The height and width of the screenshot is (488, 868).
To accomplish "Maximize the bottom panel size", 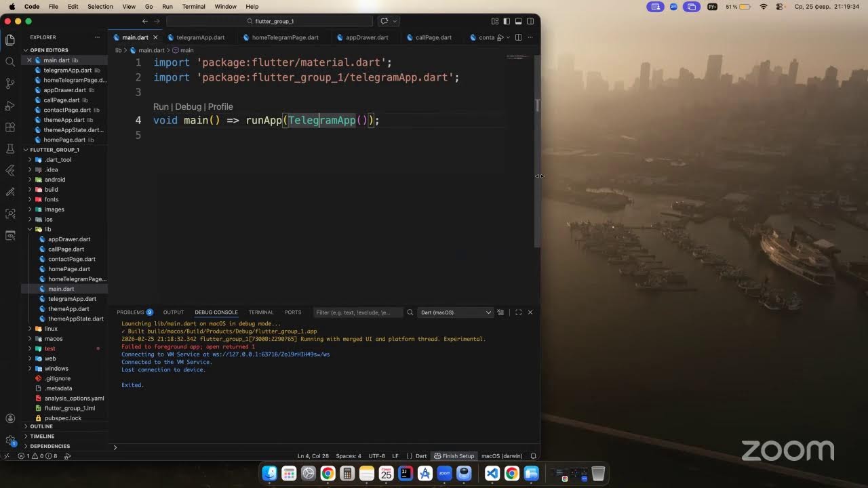I will (519, 312).
